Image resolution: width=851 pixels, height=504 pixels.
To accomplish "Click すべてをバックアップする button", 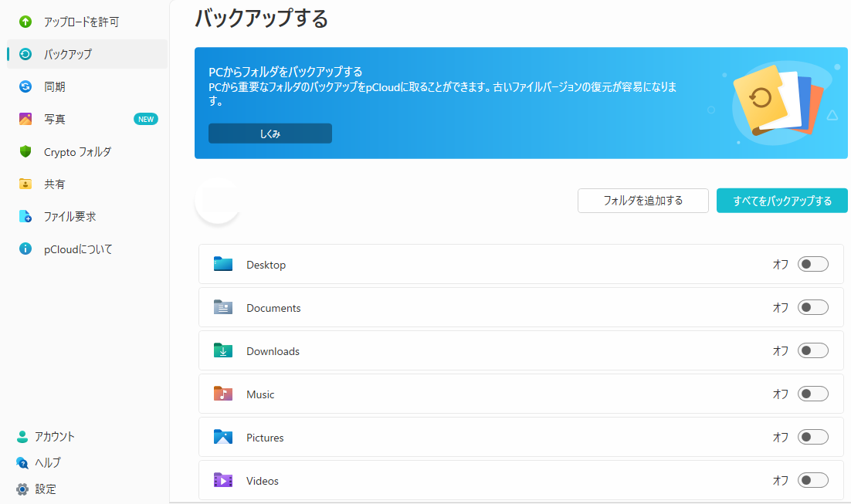I will (x=782, y=201).
